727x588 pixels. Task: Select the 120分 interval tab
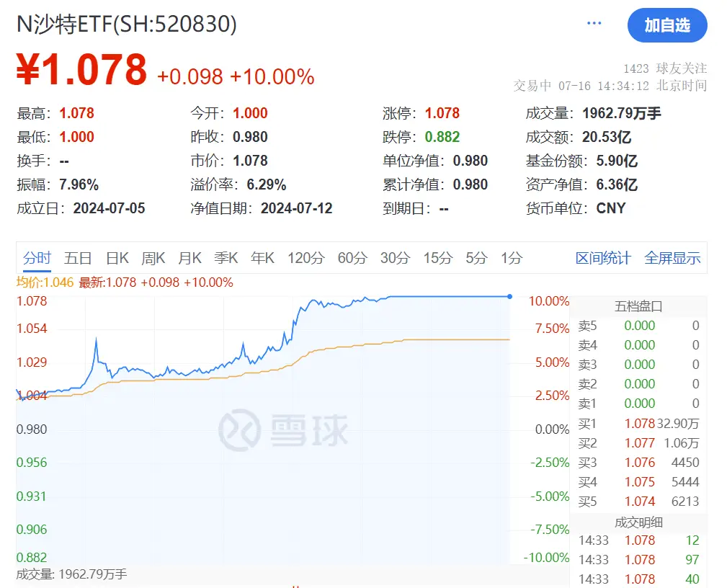[x=305, y=257]
